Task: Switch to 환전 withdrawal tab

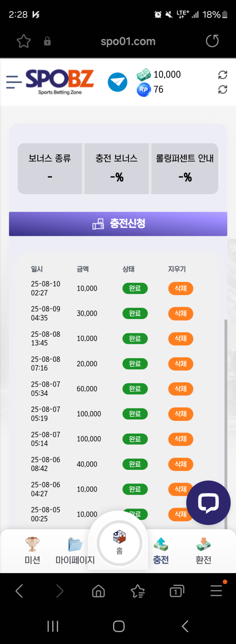Action: (203, 551)
